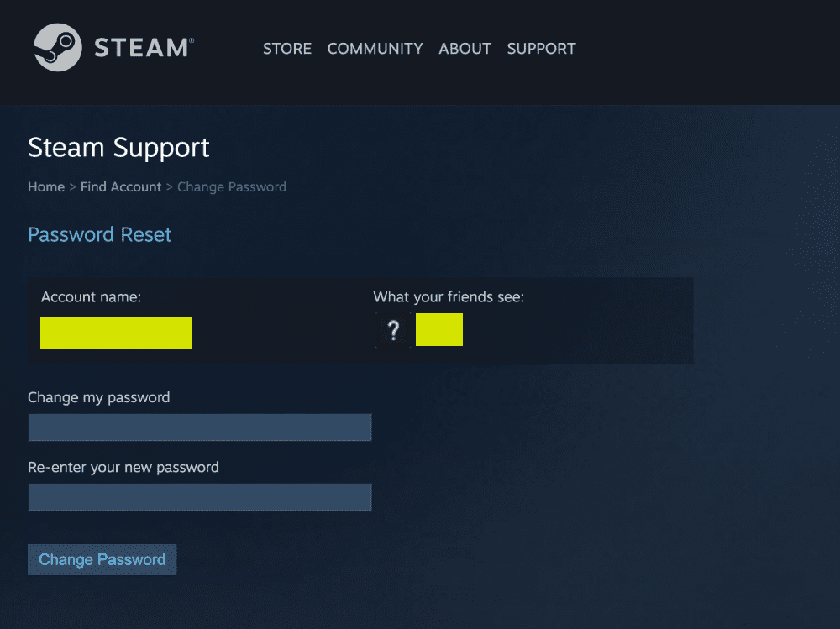The width and height of the screenshot is (840, 629).
Task: Open the STORE menu
Action: 287,49
